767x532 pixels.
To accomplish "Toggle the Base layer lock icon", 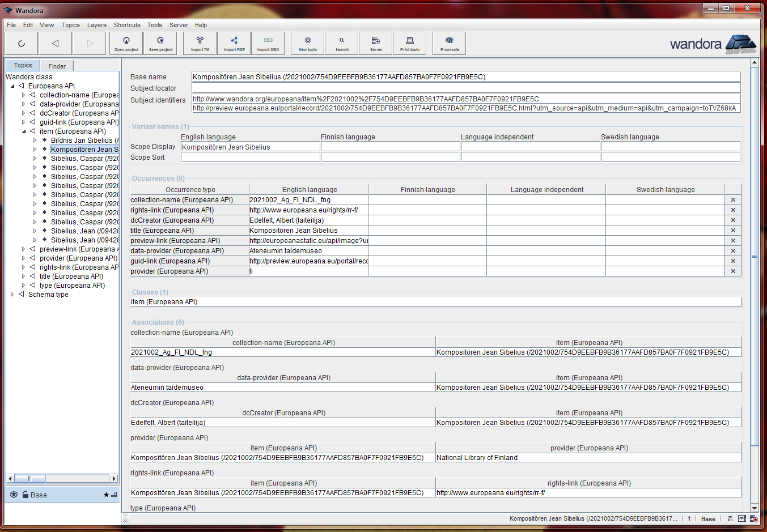I will pos(26,495).
